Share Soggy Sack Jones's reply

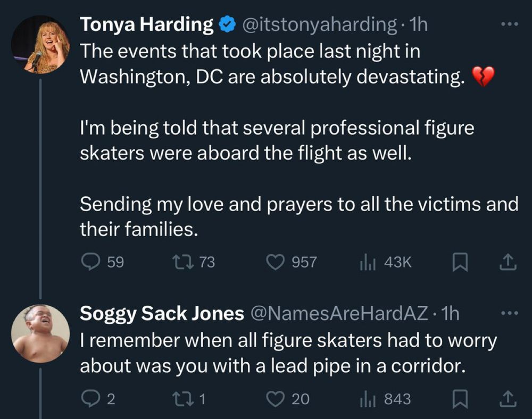click(x=508, y=399)
